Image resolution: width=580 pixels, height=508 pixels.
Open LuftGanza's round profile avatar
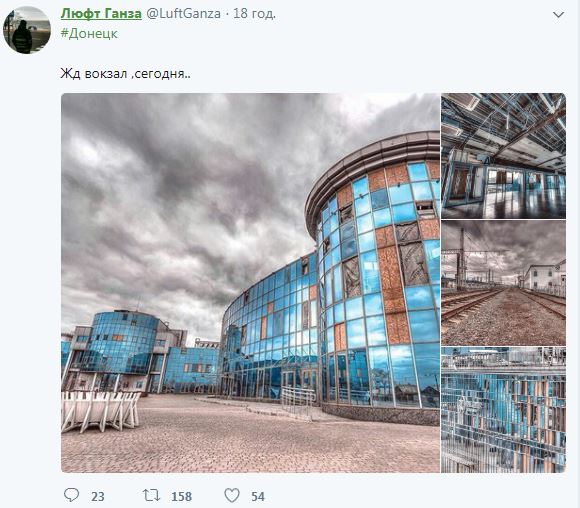tap(27, 30)
